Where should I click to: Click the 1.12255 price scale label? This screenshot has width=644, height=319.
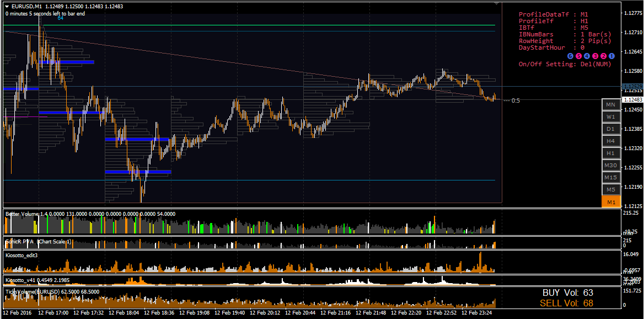[632, 168]
